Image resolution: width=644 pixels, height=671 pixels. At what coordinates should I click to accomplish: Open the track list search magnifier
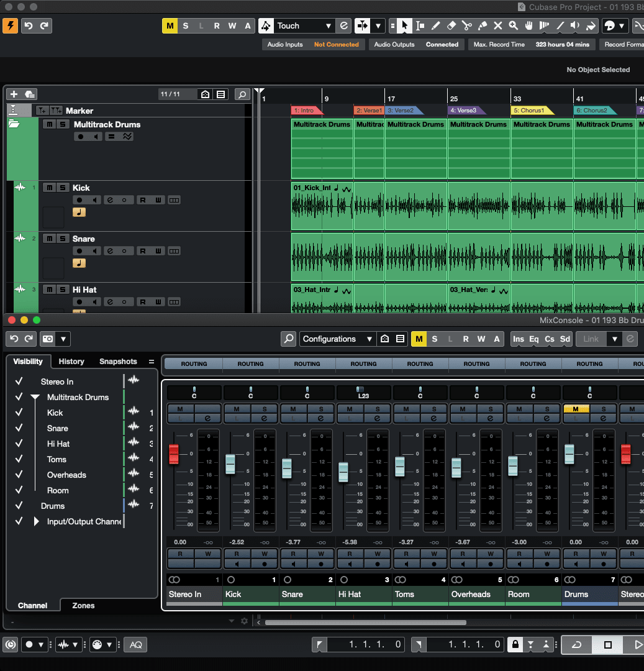click(243, 94)
